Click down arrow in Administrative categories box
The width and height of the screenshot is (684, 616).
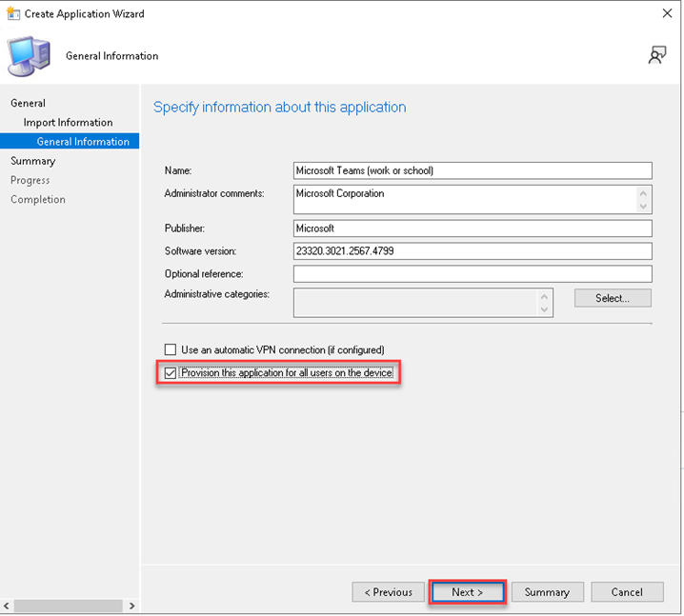(545, 309)
